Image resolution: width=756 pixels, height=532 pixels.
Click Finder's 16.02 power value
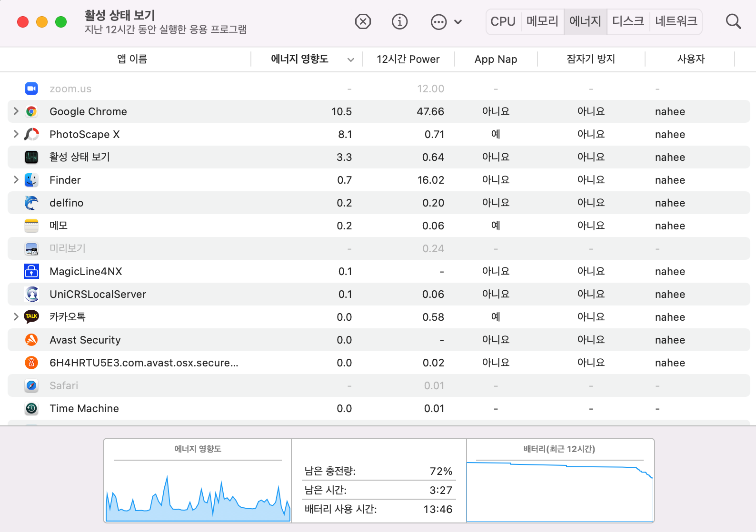pos(430,180)
